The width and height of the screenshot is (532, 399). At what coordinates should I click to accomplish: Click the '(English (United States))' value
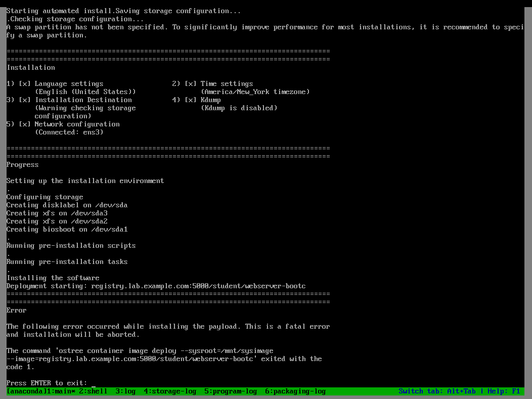(x=85, y=92)
